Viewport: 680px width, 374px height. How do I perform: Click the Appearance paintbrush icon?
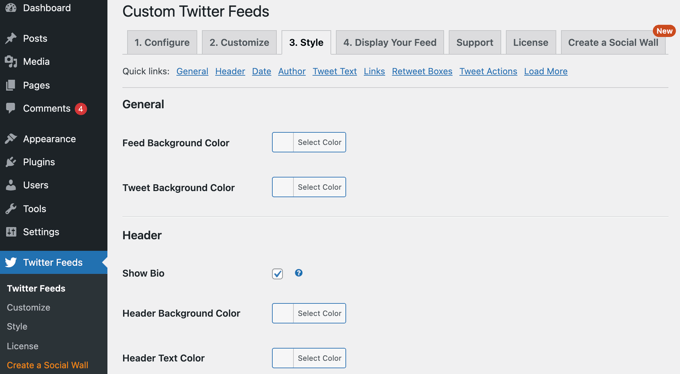11,139
